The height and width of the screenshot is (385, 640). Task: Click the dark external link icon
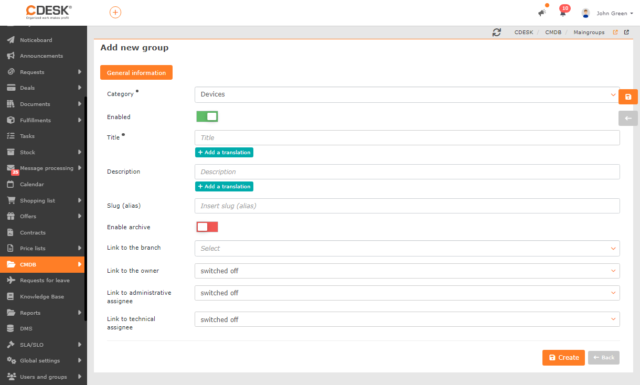point(626,32)
